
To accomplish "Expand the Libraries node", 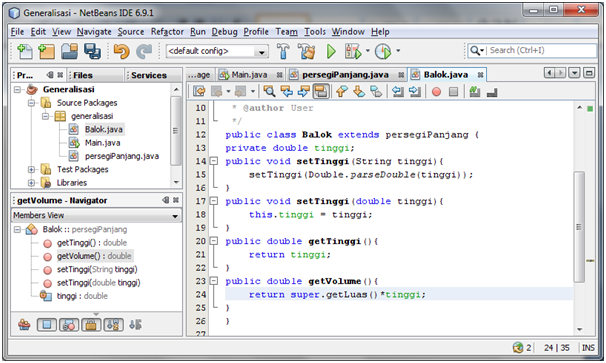I will pos(31,182).
